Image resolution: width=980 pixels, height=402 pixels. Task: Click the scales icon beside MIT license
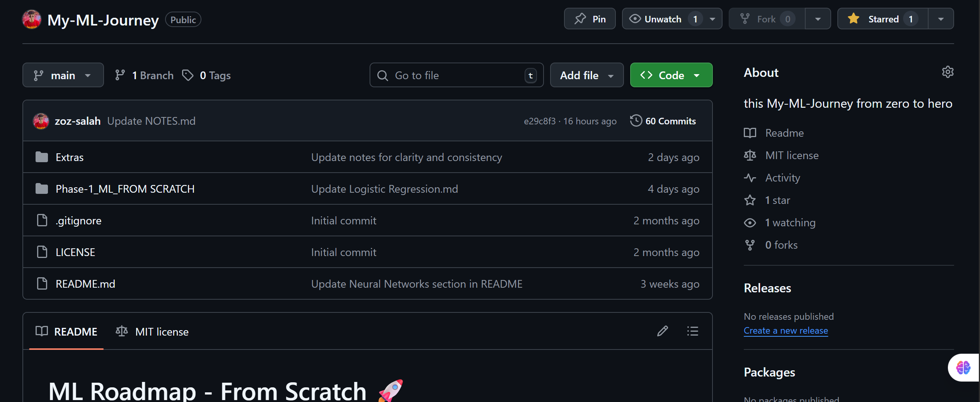coord(750,155)
